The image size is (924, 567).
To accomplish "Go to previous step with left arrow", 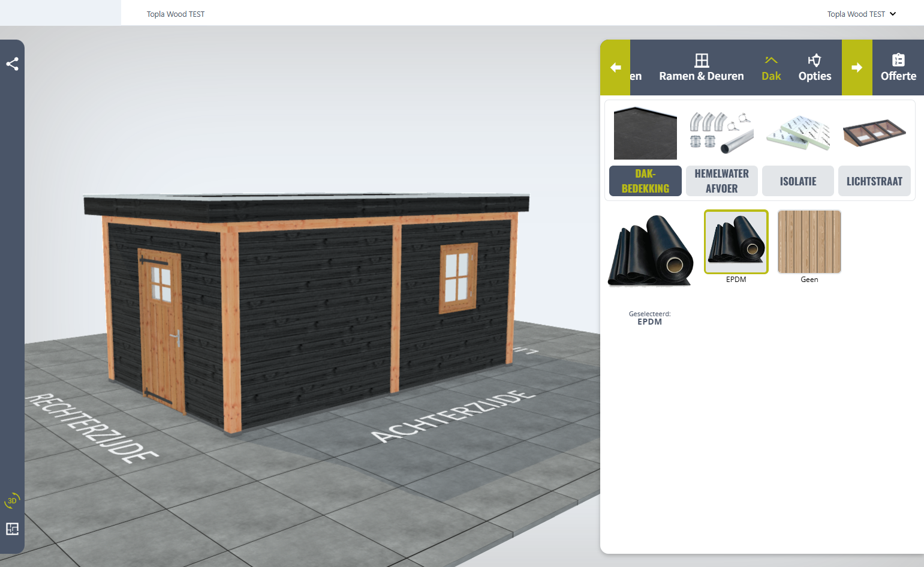I will (x=615, y=67).
